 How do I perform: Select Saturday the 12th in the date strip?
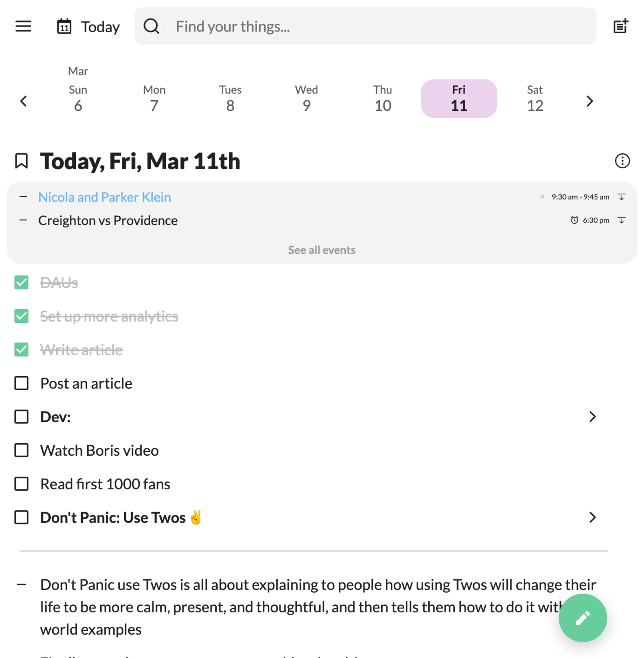535,99
